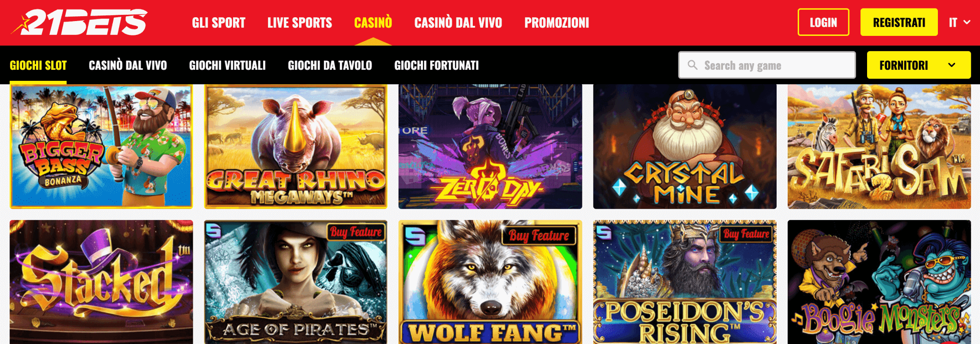The image size is (980, 344).
Task: Open Casinò dal Vivo in top menu
Action: [458, 22]
